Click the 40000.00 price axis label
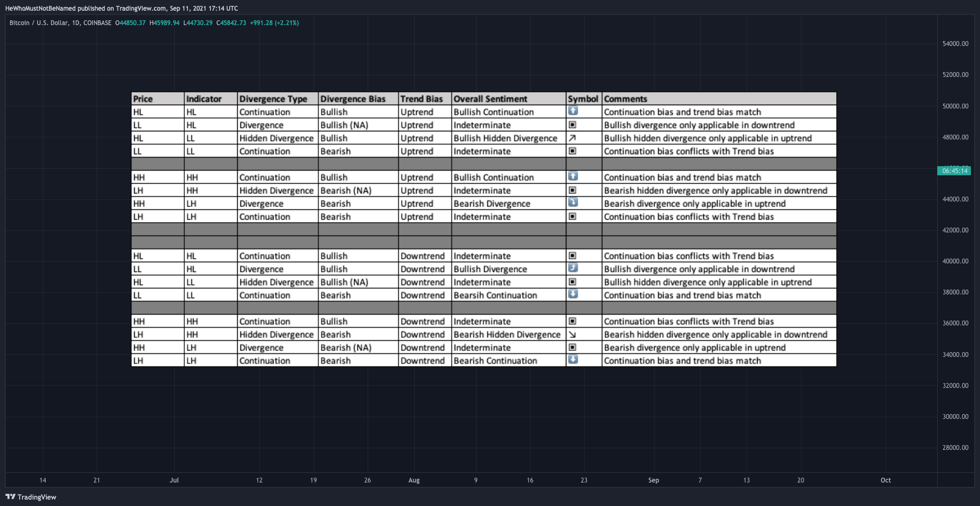 click(x=955, y=261)
